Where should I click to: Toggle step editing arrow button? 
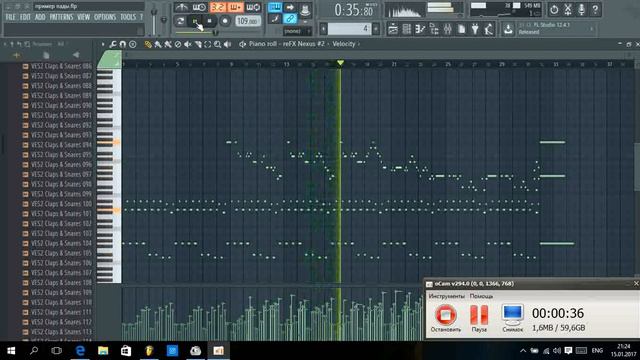[x=290, y=7]
